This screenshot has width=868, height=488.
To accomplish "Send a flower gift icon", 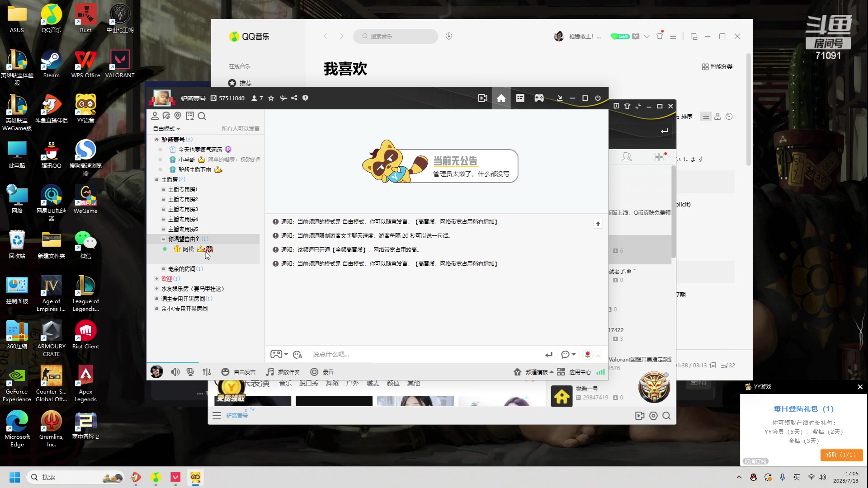I will (587, 355).
